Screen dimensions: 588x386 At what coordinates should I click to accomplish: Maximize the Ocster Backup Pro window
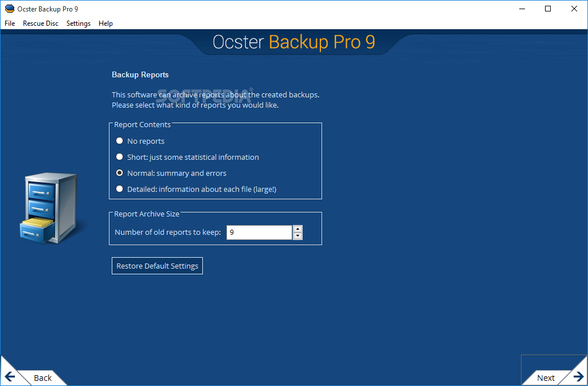pyautogui.click(x=548, y=9)
